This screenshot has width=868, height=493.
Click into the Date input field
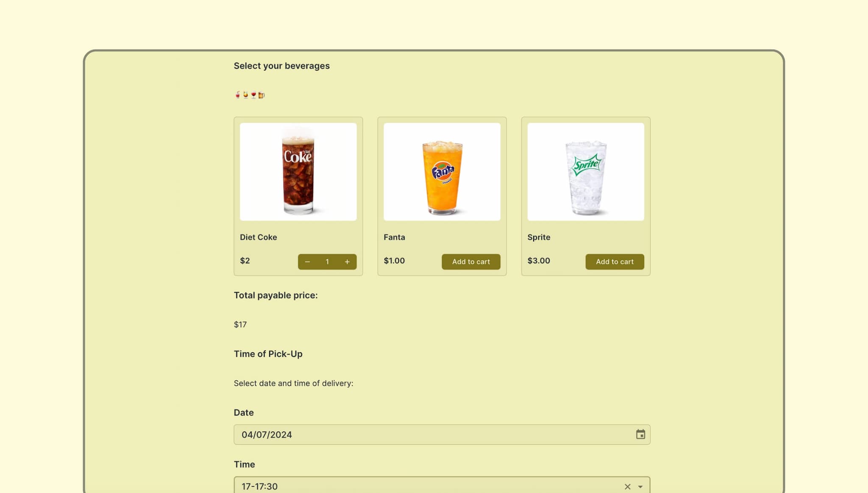[x=424, y=435]
